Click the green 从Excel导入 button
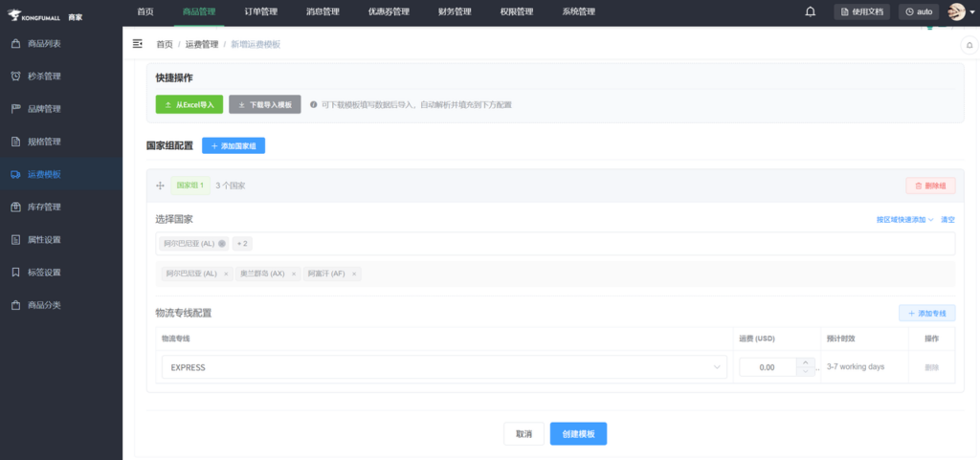Viewport: 980px width, 460px height. pos(189,104)
